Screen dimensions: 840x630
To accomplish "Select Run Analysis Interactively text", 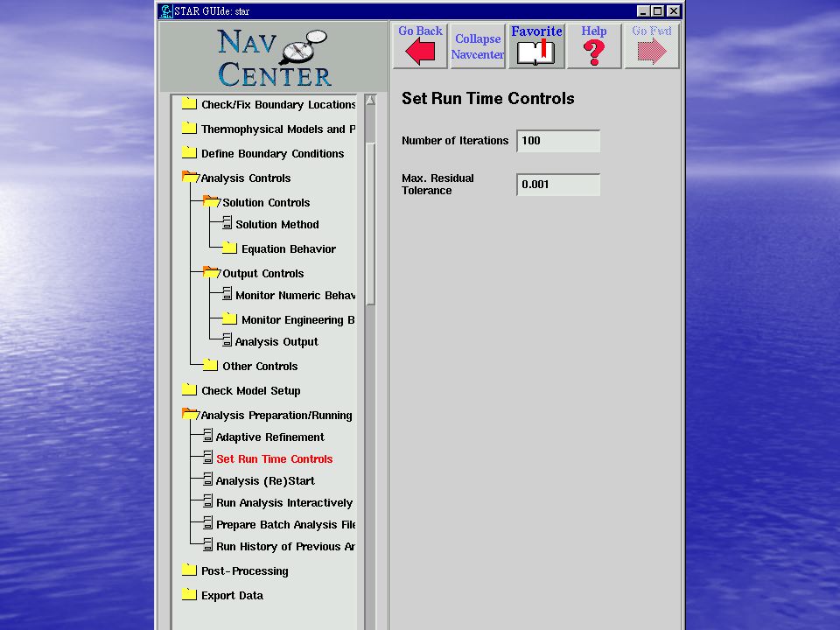I will (x=284, y=503).
